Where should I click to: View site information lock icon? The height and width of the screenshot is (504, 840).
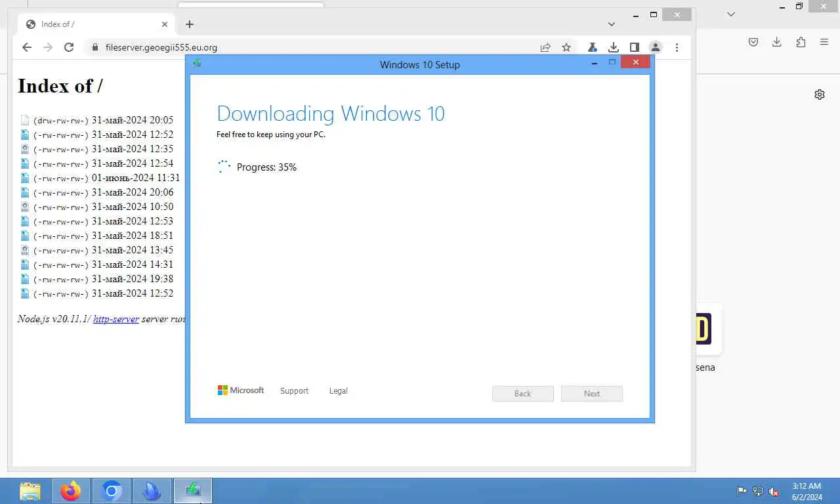(x=95, y=47)
